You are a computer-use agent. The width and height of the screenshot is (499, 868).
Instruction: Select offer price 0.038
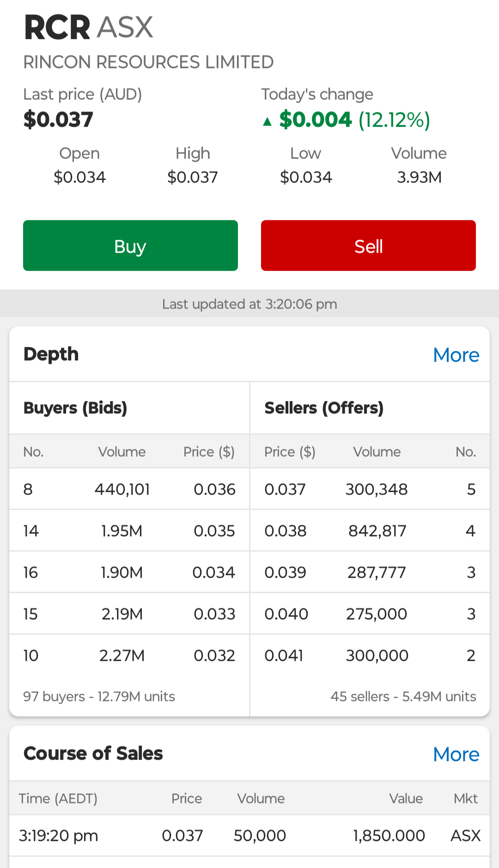click(286, 531)
